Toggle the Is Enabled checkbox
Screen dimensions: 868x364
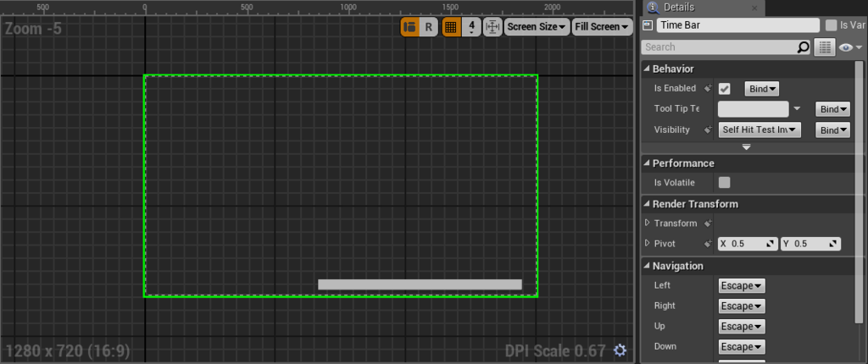[724, 89]
